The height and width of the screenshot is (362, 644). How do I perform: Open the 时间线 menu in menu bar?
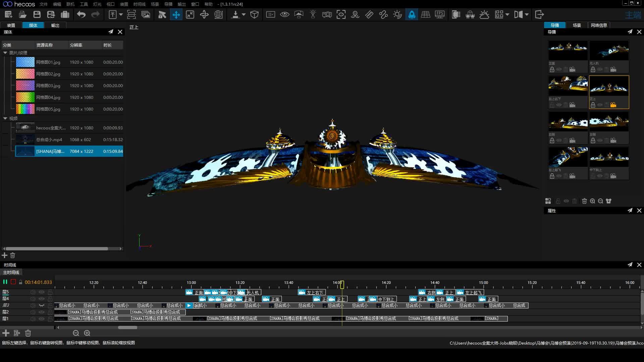point(139,4)
